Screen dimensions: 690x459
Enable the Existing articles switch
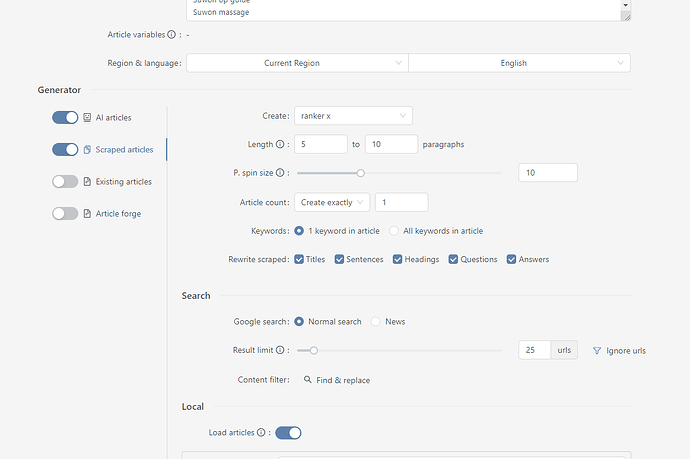pyautogui.click(x=65, y=182)
